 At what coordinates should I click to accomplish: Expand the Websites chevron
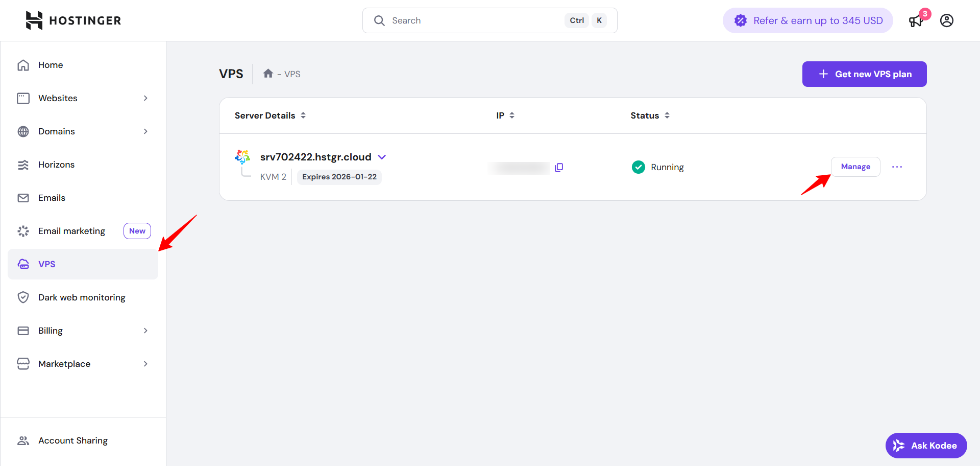[145, 98]
